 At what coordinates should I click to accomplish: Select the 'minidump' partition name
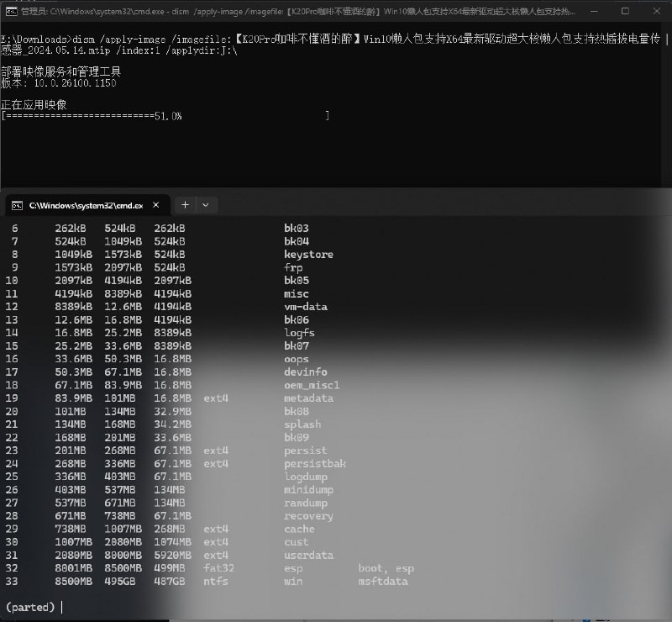[308, 490]
